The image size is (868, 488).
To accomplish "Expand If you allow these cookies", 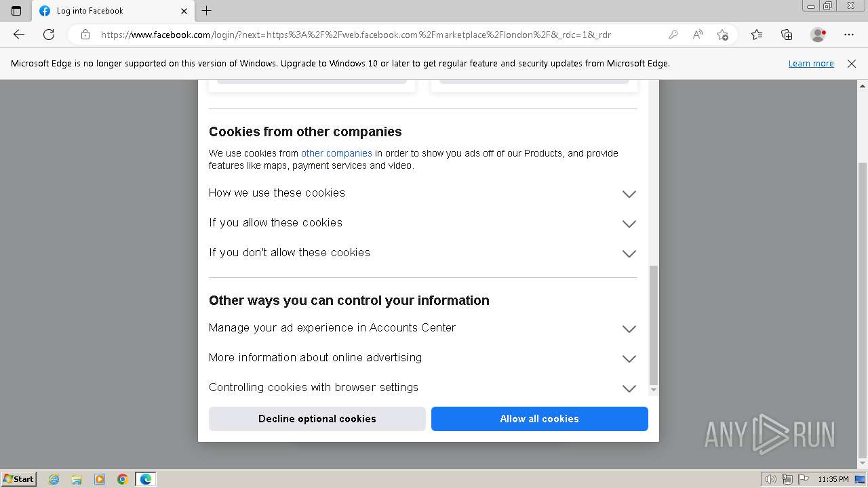I will [629, 224].
